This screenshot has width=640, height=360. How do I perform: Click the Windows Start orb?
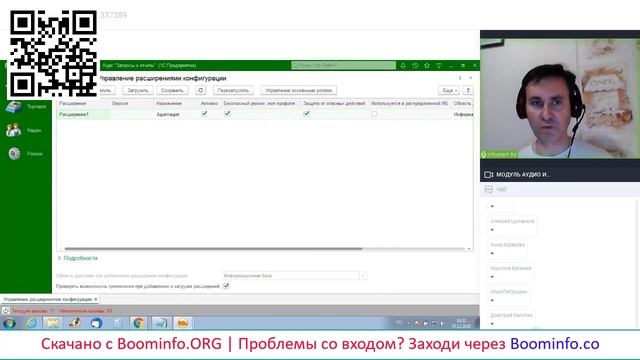[x=9, y=323]
